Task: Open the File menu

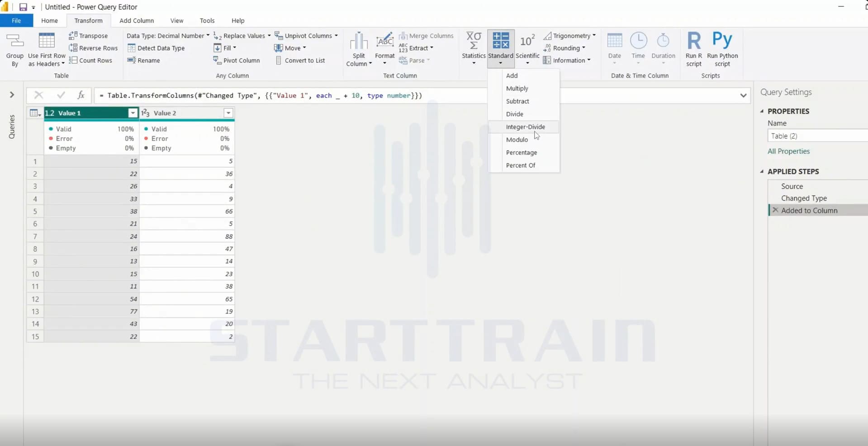Action: click(x=16, y=21)
